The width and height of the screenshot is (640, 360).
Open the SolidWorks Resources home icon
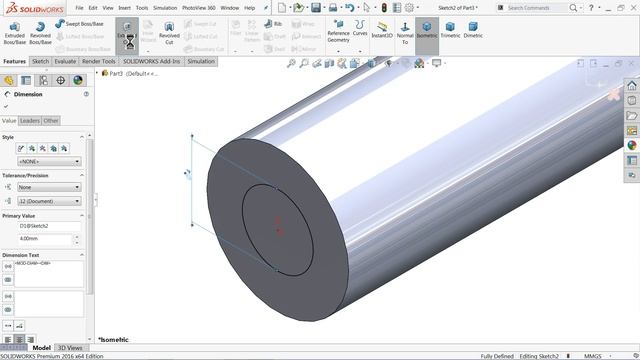632,85
